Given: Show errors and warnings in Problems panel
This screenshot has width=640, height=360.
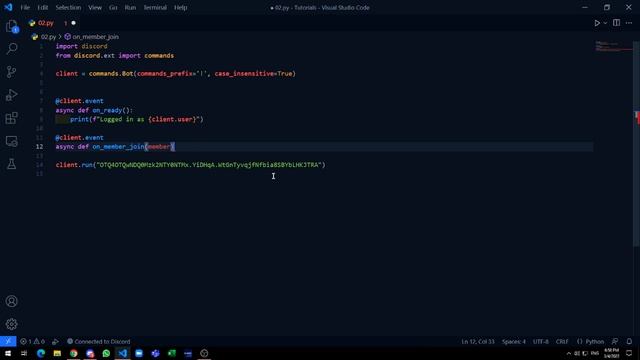Looking at the screenshot, I should 32,341.
